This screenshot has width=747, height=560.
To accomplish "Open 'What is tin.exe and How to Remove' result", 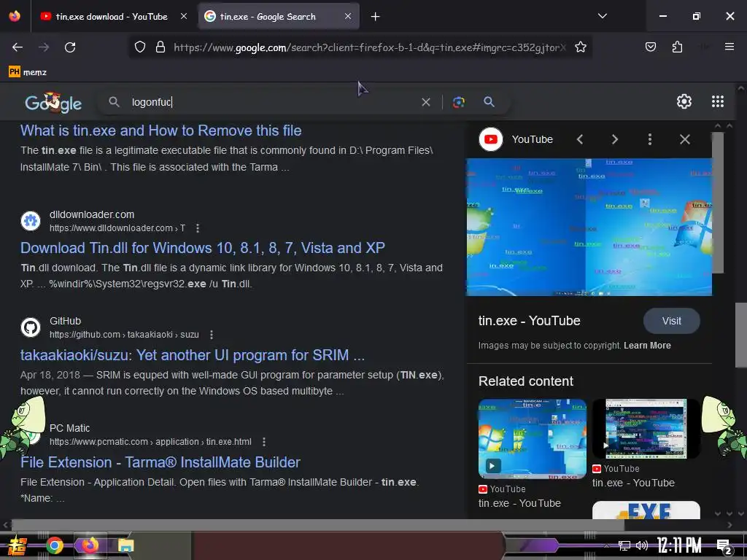I will click(161, 131).
